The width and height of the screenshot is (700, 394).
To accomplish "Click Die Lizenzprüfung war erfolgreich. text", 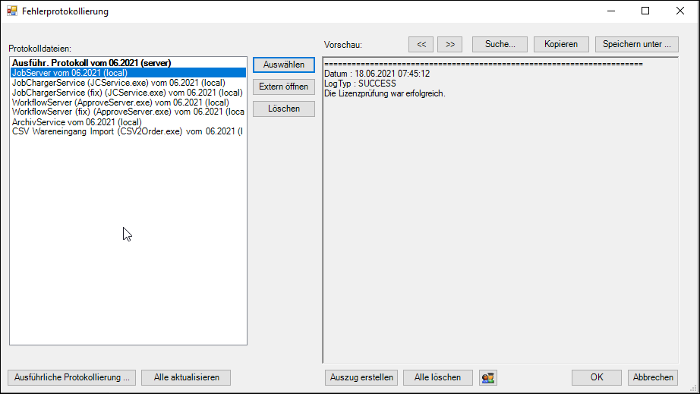I will click(385, 93).
